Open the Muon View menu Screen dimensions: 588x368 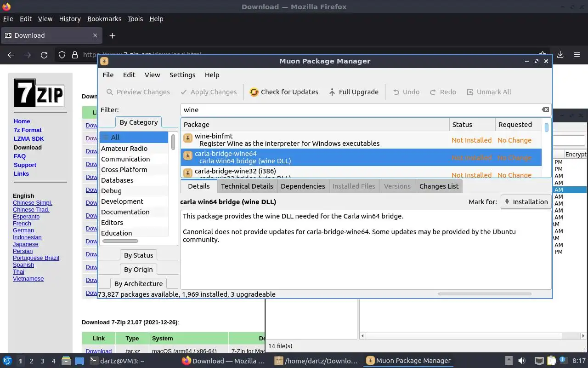pyautogui.click(x=153, y=75)
